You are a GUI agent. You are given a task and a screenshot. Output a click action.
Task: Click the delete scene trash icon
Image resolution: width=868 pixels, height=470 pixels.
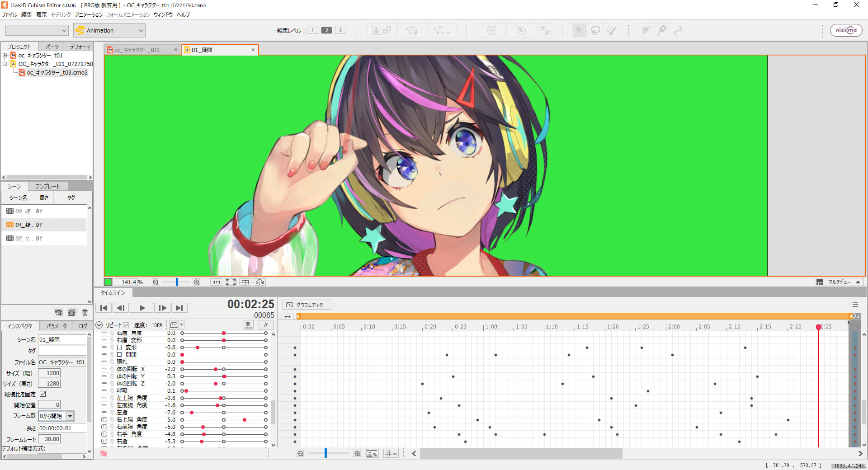click(x=85, y=312)
